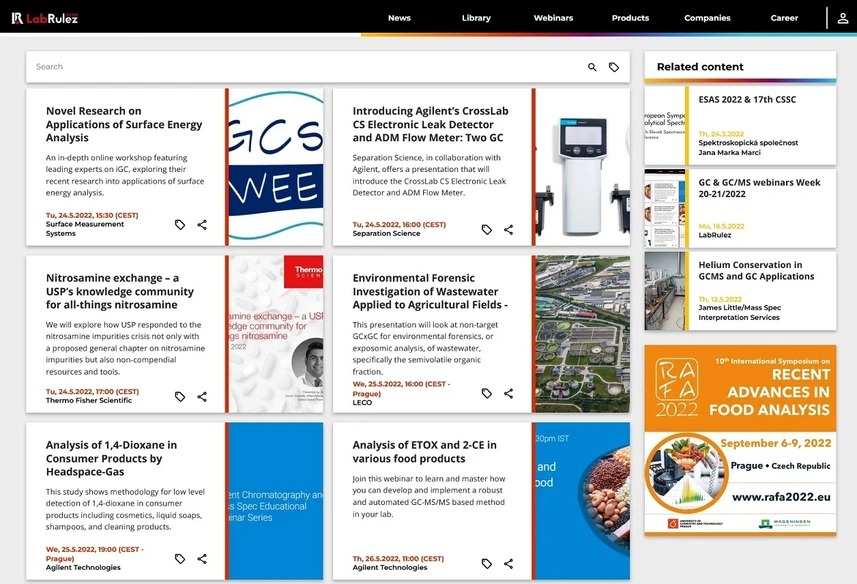Open Analysis of ETOX and 2-CE title
Viewport: 857px width, 584px height.
coord(425,452)
